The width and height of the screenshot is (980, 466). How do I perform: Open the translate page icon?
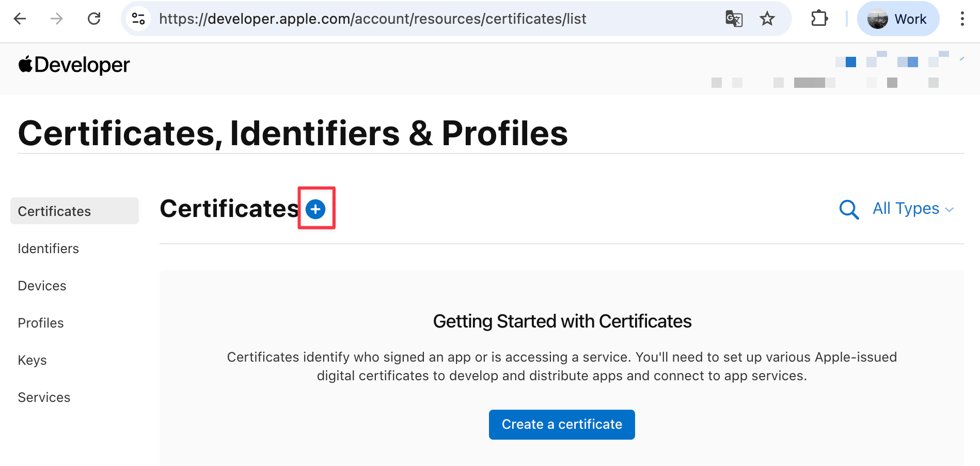click(734, 19)
